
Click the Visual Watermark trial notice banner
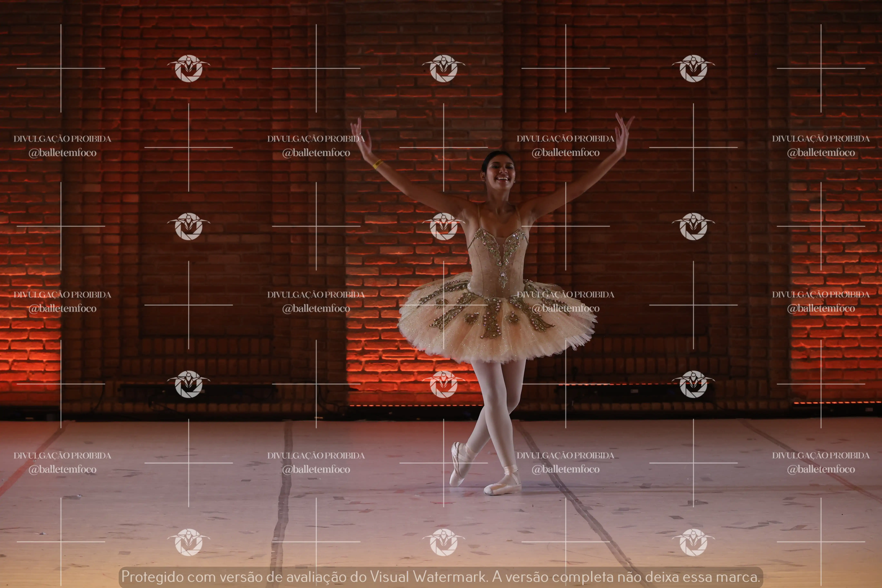click(x=441, y=577)
